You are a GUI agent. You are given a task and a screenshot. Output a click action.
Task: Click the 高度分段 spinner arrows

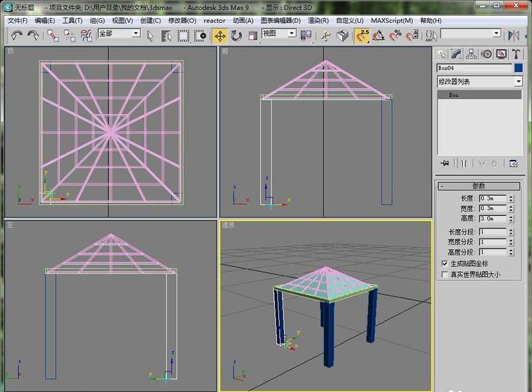coord(511,252)
